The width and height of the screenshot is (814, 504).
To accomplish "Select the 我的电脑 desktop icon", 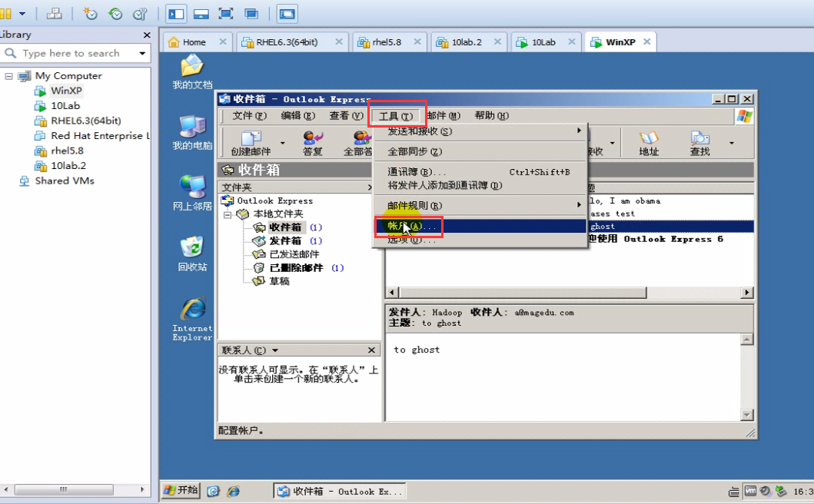I will (192, 133).
